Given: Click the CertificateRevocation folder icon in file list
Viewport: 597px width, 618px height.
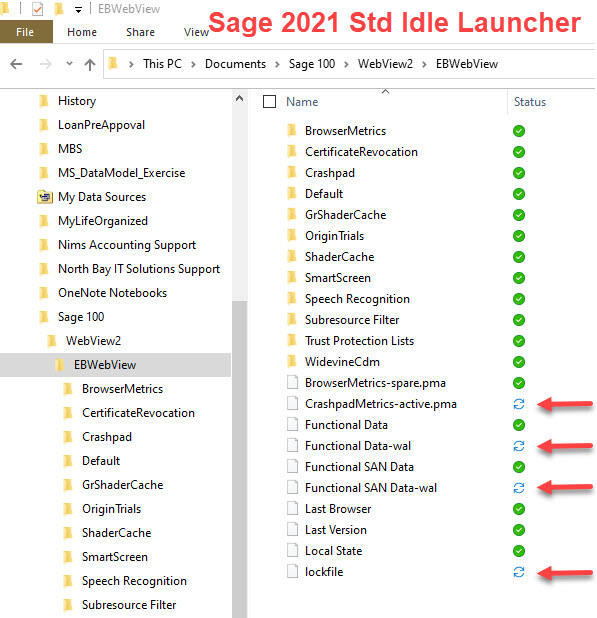Looking at the screenshot, I should 292,151.
